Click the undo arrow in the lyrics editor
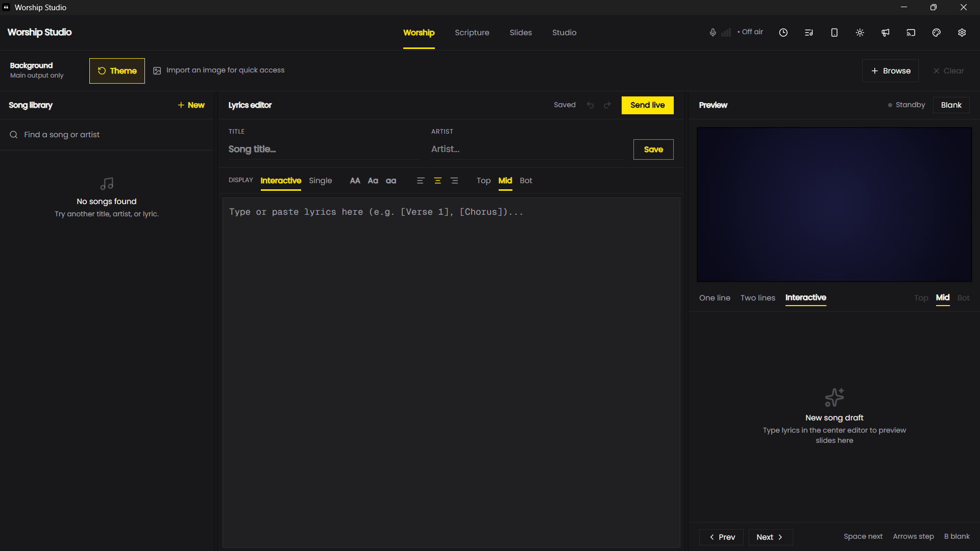980x551 pixels. [x=591, y=105]
